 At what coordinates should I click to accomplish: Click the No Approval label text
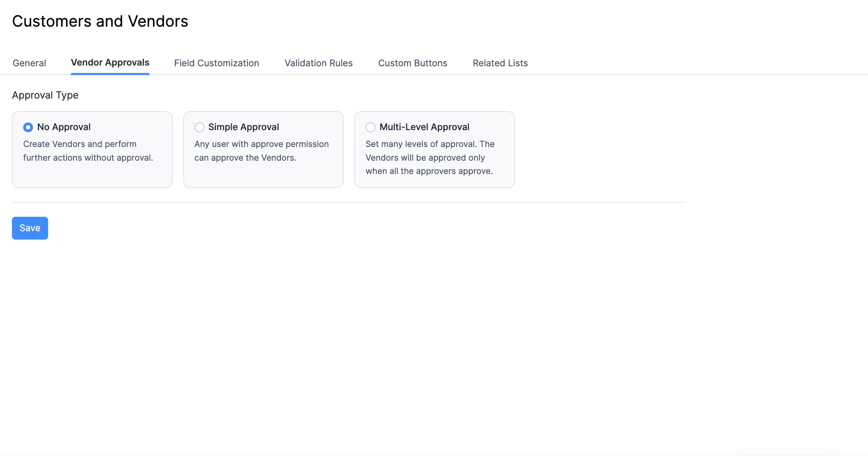64,127
